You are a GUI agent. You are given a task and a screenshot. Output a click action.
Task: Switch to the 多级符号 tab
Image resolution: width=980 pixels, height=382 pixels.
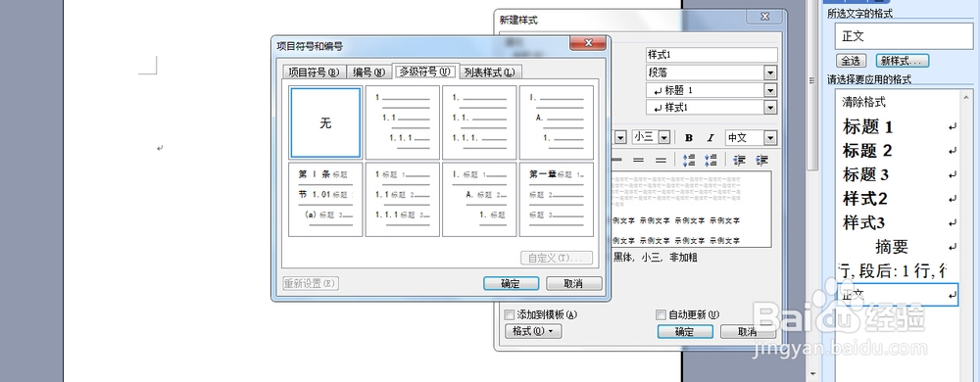425,72
